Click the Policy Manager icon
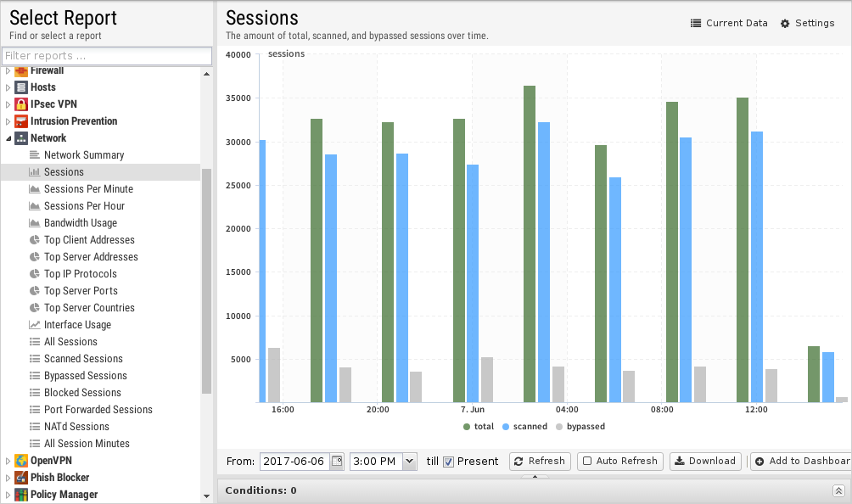Image resolution: width=852 pixels, height=504 pixels. pos(20,494)
